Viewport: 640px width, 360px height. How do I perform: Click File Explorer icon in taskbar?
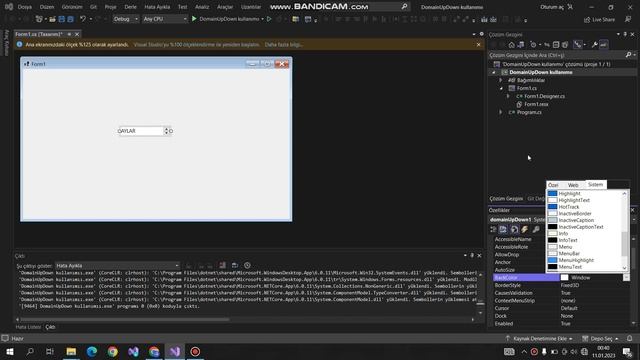(71, 351)
